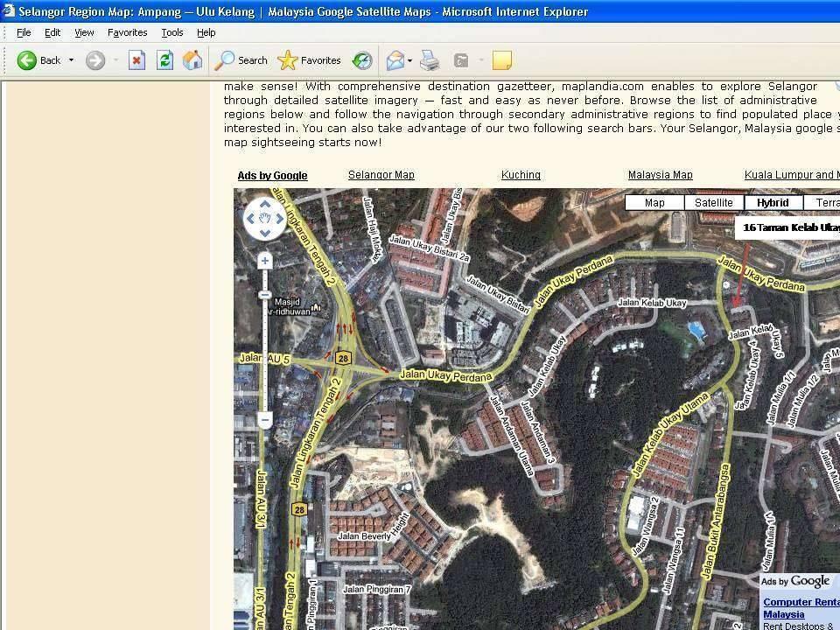This screenshot has width=840, height=630.
Task: Pan the map down arrow
Action: point(264,233)
